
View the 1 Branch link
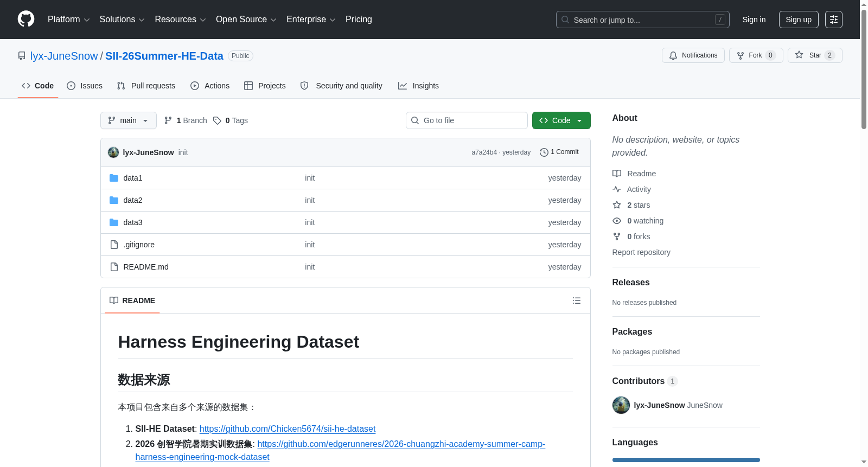(x=186, y=120)
